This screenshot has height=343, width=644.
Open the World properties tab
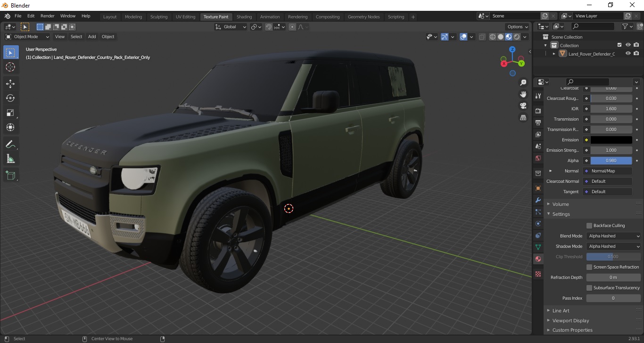coord(538,158)
